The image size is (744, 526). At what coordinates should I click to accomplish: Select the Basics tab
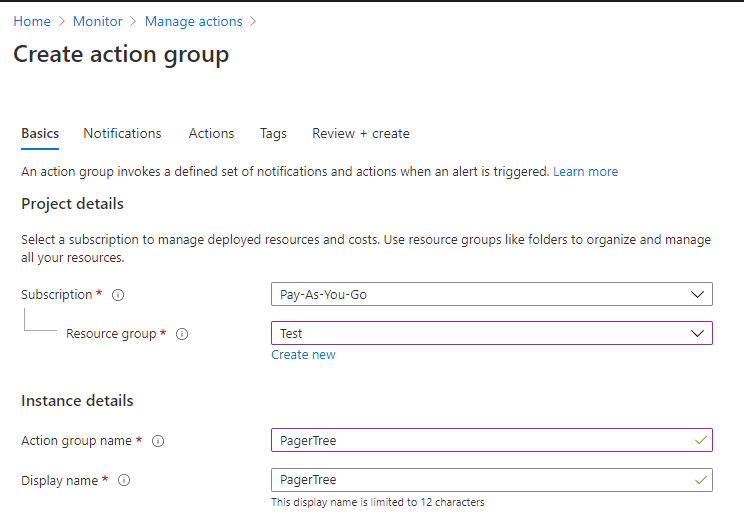[40, 133]
